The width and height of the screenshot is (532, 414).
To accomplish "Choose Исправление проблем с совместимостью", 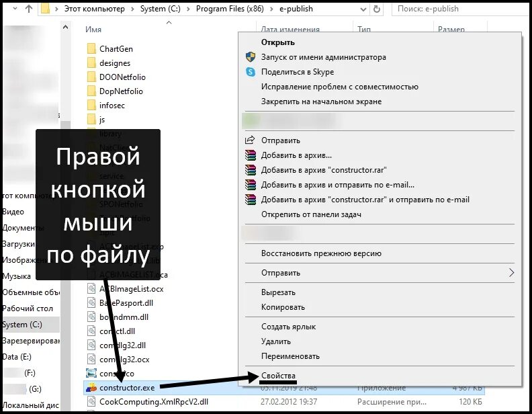I will coord(340,87).
